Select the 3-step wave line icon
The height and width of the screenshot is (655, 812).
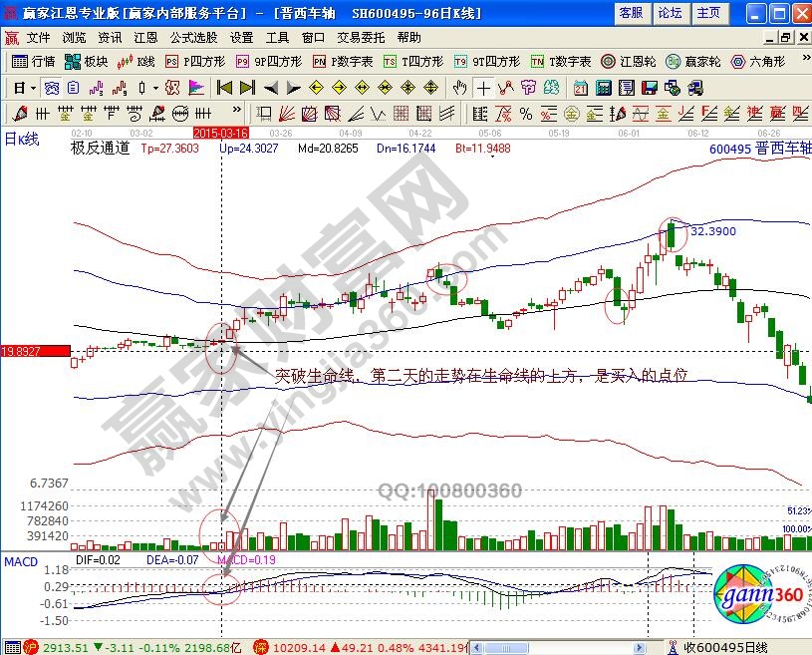[x=97, y=88]
